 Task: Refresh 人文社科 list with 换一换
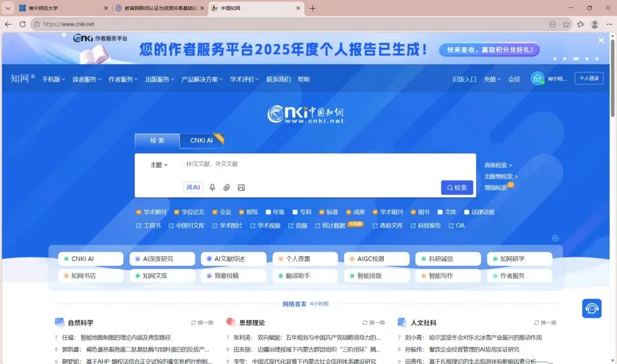click(x=546, y=323)
